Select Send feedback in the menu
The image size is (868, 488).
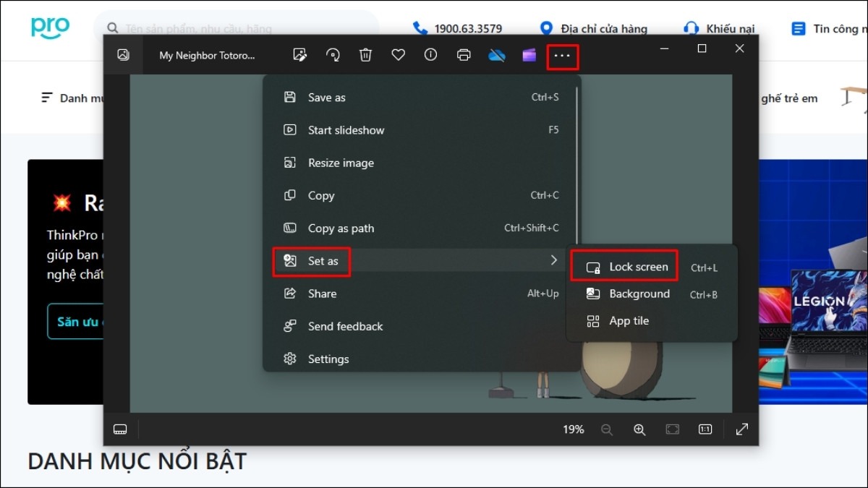[422, 326]
